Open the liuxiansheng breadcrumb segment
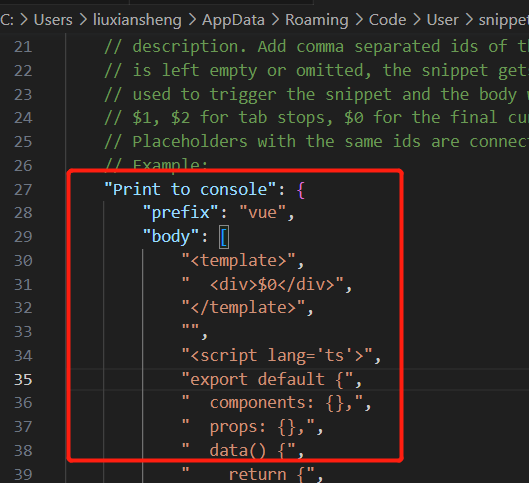This screenshot has height=483, width=529. coord(137,20)
